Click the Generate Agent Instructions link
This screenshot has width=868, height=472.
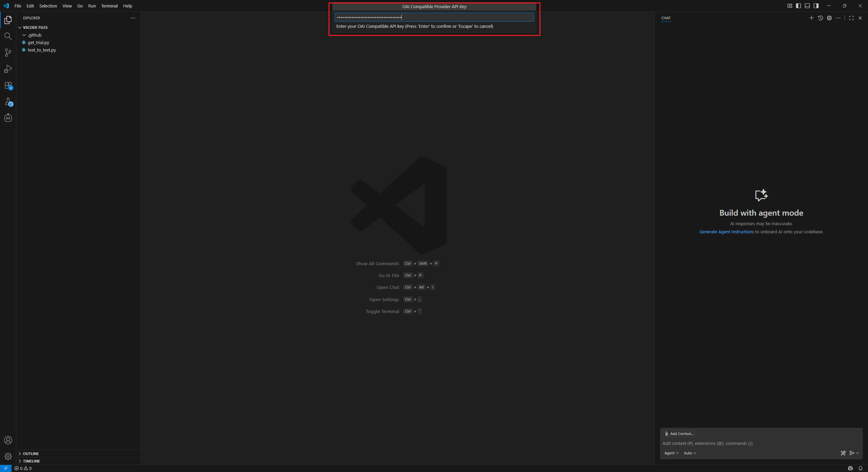726,232
